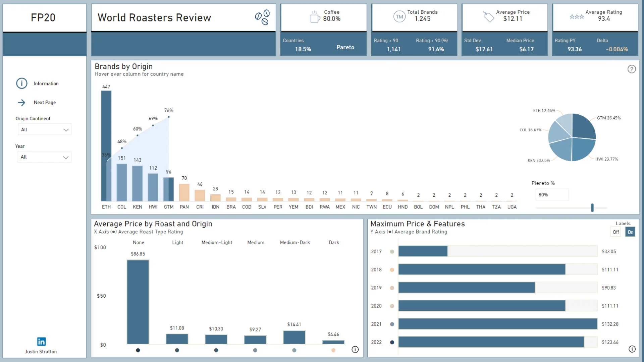Click the Dark roast rating dot
The height and width of the screenshot is (362, 644).
pyautogui.click(x=333, y=350)
